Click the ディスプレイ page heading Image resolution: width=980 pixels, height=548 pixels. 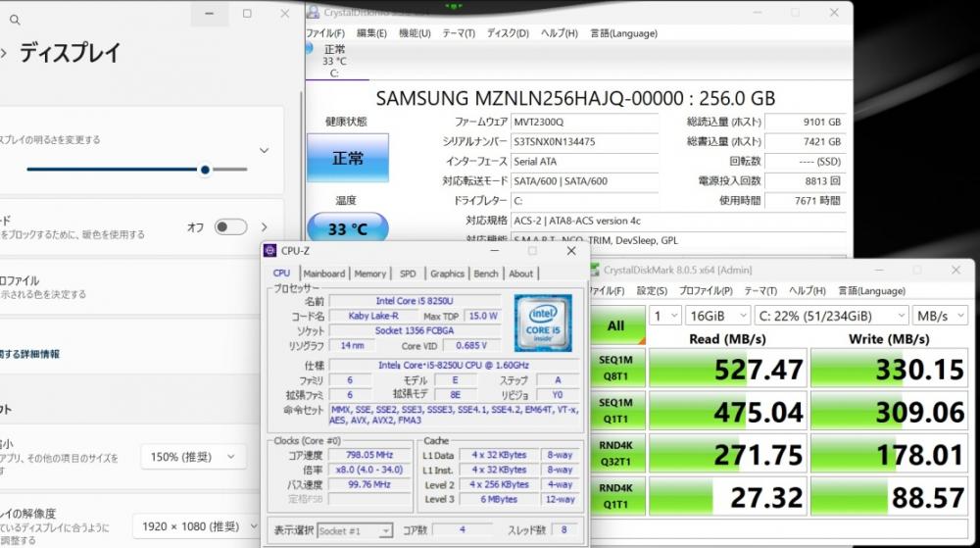coord(70,53)
